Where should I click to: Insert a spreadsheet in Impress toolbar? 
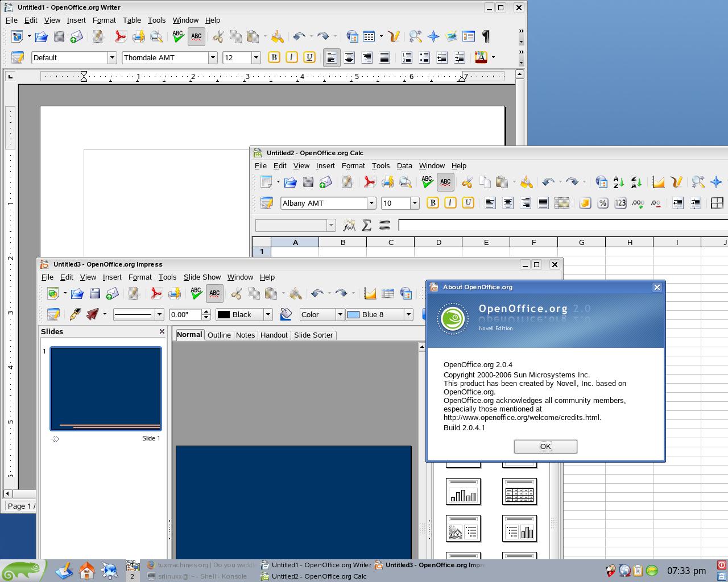(x=388, y=294)
